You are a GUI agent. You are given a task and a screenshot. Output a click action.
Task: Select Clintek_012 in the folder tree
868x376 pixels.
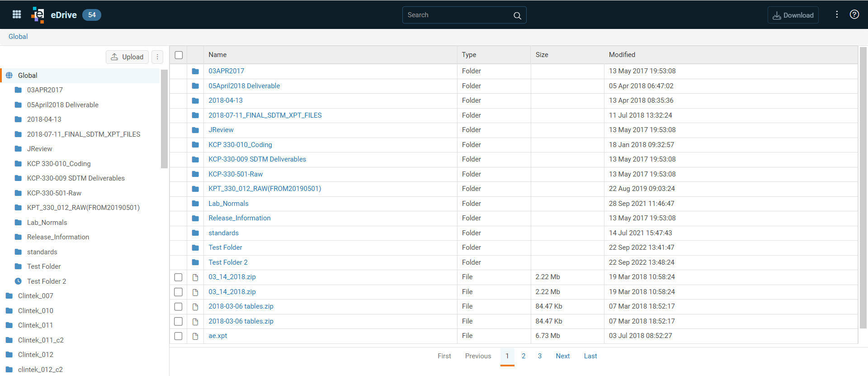point(36,355)
